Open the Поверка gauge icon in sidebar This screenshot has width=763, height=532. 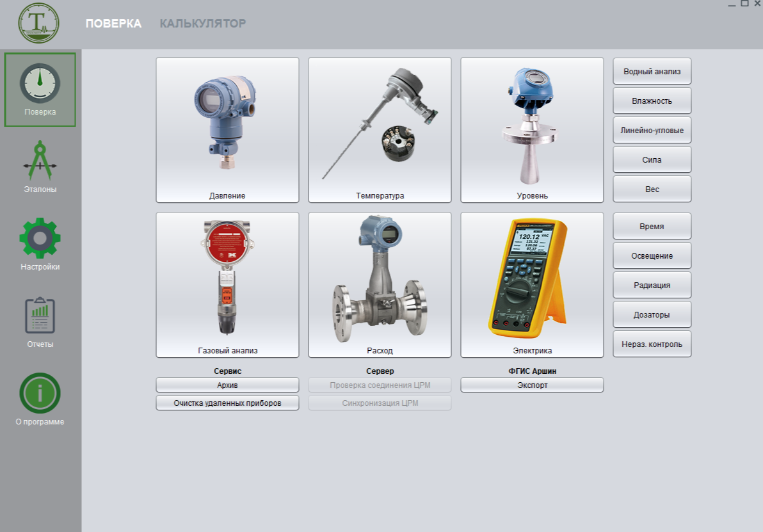click(40, 85)
